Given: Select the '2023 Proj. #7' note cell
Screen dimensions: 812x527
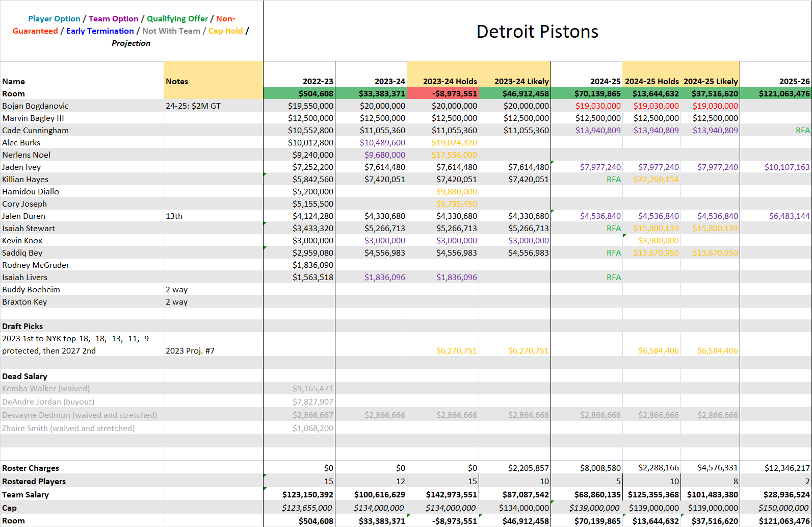Looking at the screenshot, I should [x=190, y=350].
